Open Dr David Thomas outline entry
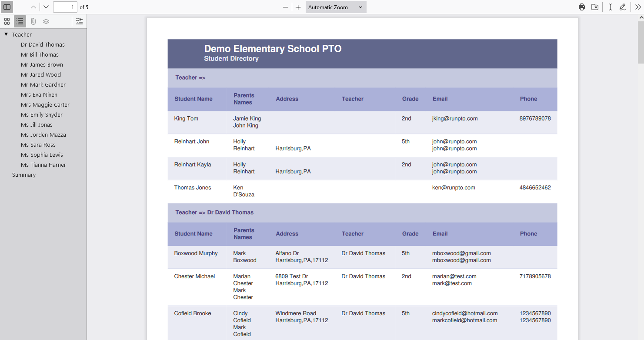 (x=43, y=44)
